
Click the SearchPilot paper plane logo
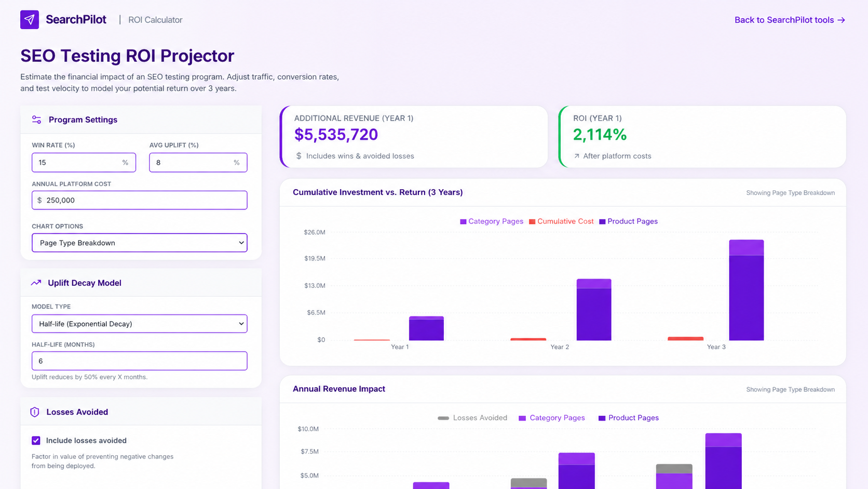(30, 20)
